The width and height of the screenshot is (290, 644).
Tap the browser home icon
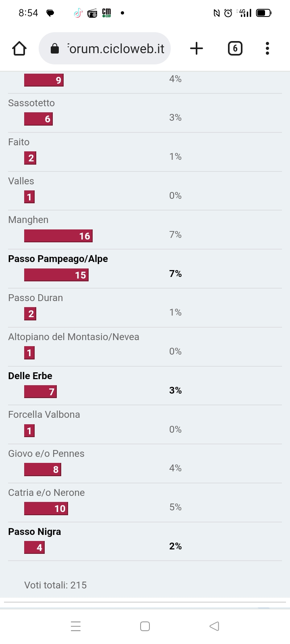[19, 48]
